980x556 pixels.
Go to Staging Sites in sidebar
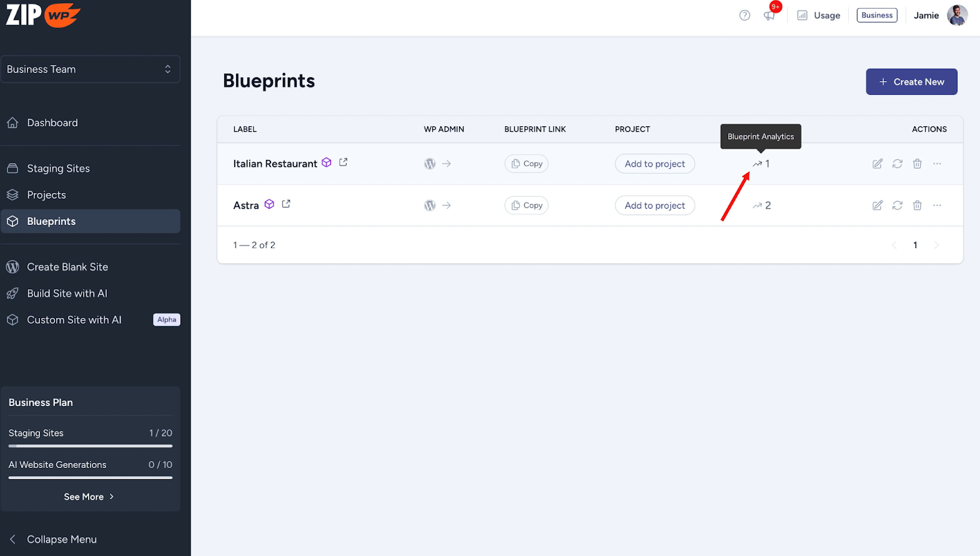(58, 169)
